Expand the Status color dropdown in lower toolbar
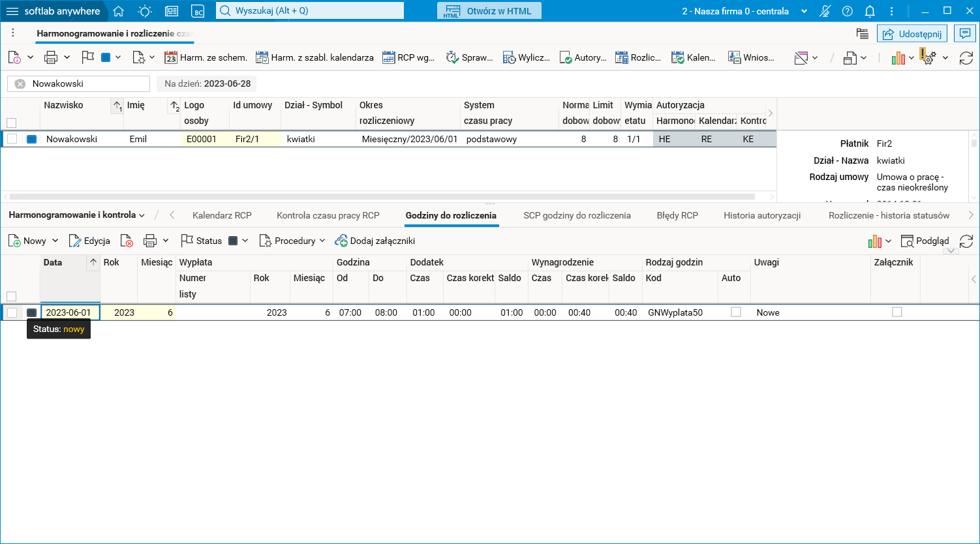The width and height of the screenshot is (980, 544). point(245,241)
